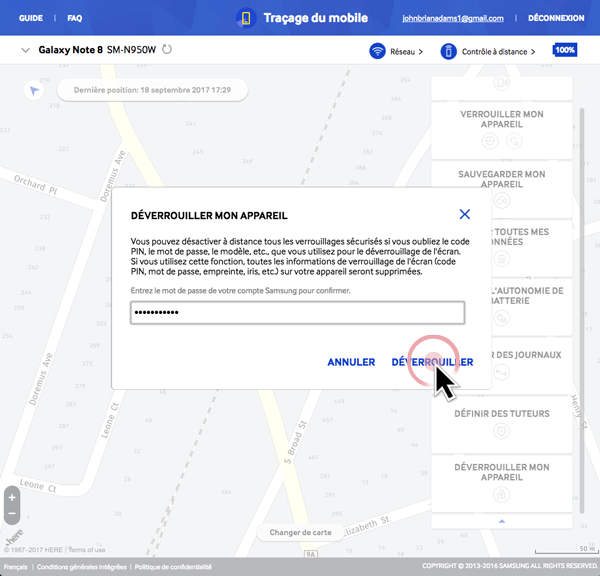Click the Samsung password input field
This screenshot has width=600, height=576.
[298, 313]
